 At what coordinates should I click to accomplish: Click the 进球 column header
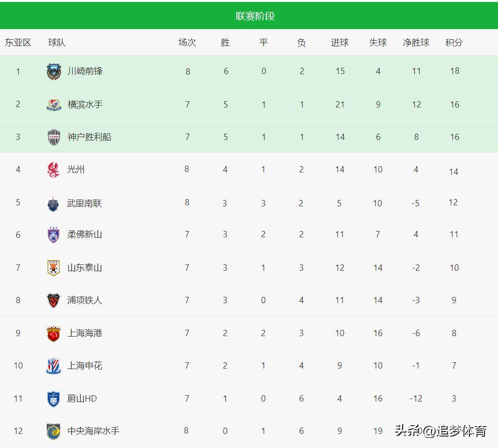tap(340, 43)
